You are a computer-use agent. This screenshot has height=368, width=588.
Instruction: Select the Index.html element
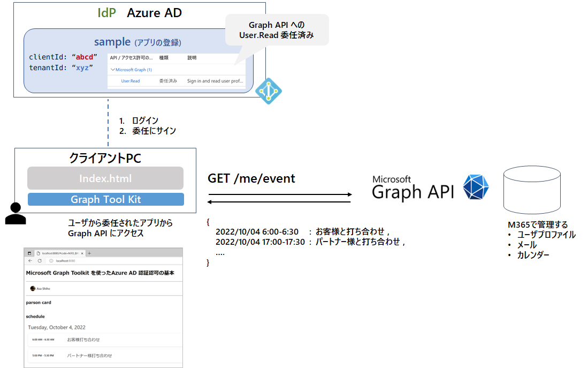(x=105, y=178)
